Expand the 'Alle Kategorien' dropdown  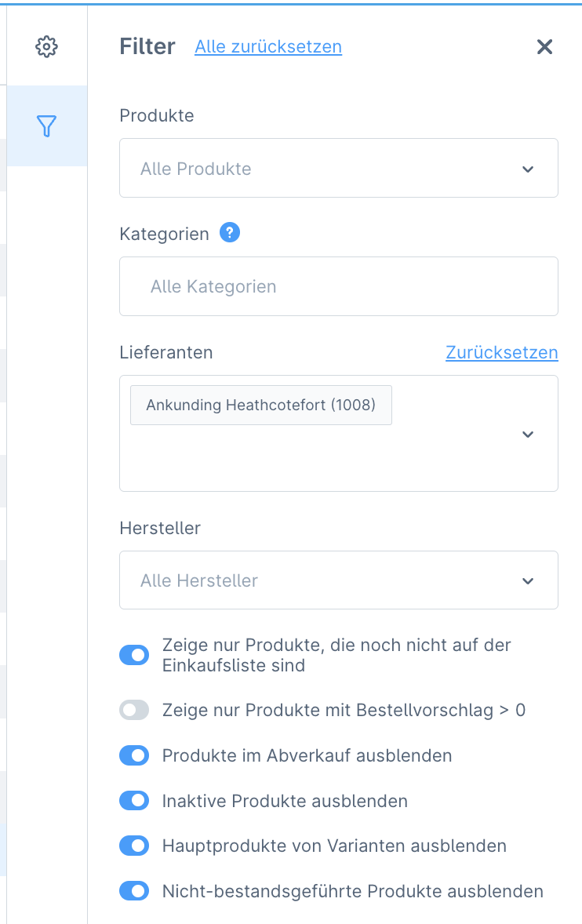tap(338, 286)
